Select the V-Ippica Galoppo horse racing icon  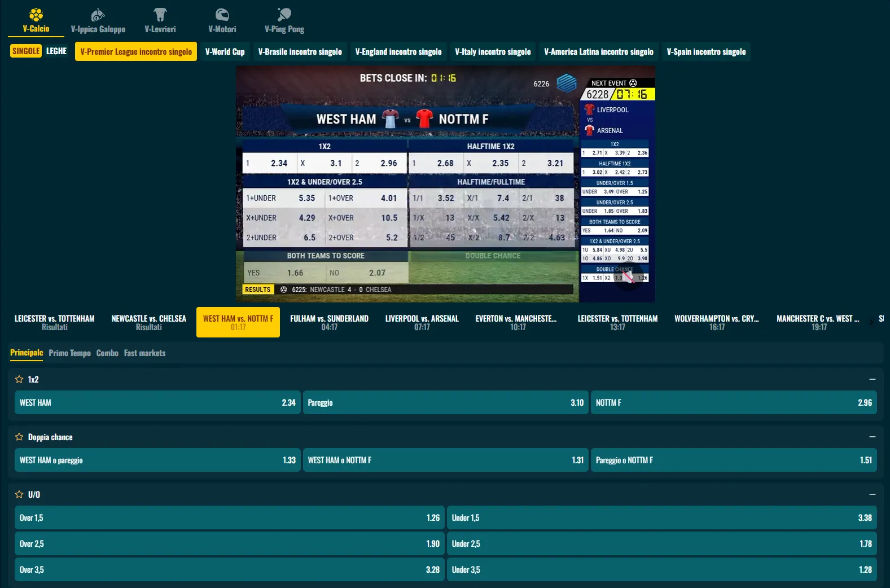[x=98, y=15]
